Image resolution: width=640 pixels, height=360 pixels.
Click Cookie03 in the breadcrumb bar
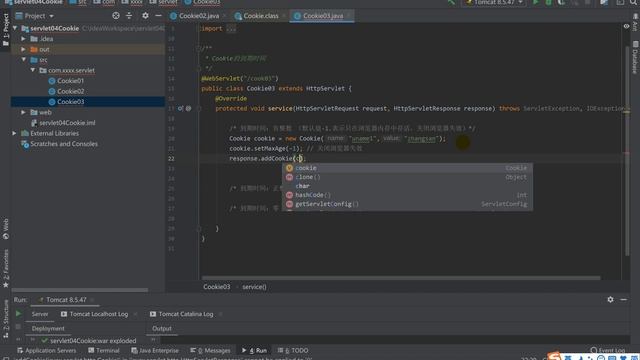216,287
